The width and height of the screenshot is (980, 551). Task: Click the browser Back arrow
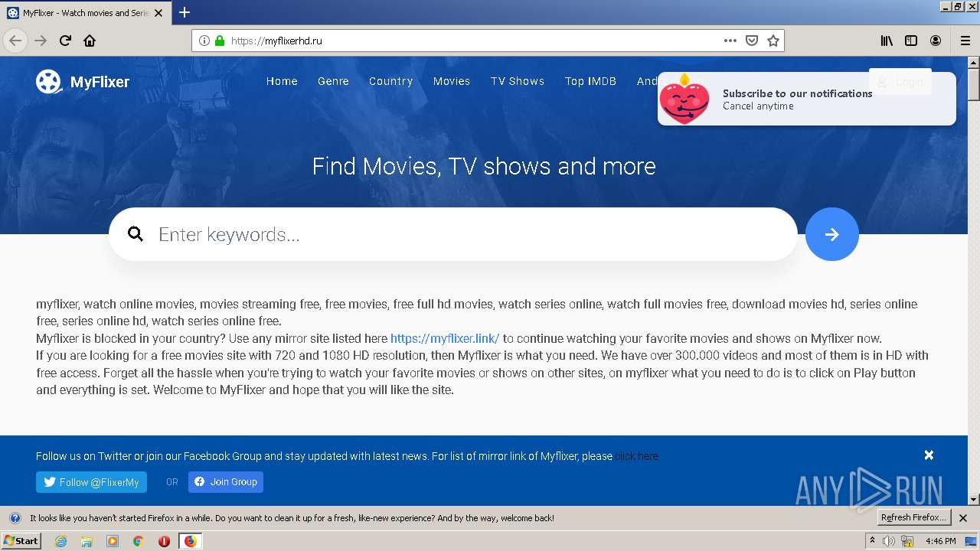coord(15,41)
